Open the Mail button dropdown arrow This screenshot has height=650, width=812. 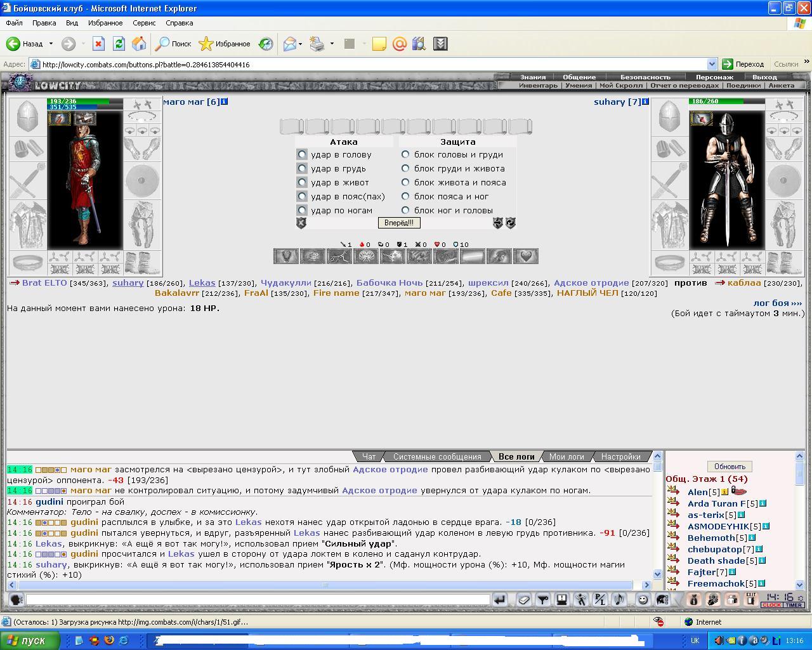coord(300,44)
